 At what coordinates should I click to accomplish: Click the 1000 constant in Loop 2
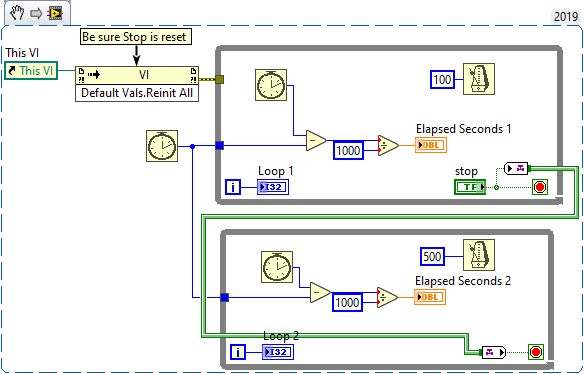[x=347, y=302]
